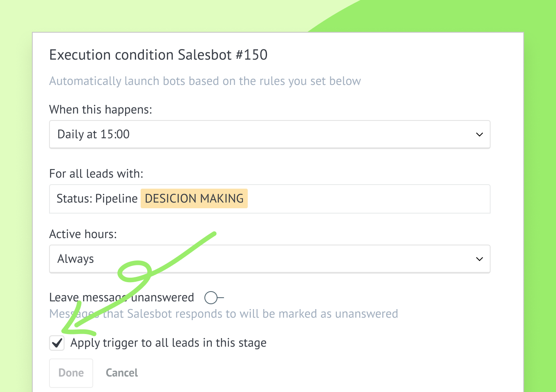
Task: Click the For all leads with field
Action: click(270, 199)
